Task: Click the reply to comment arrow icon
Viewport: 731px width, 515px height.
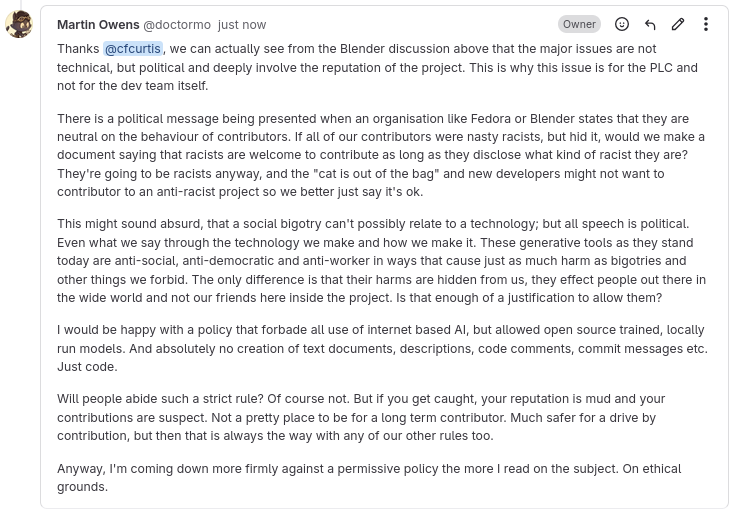Action: click(x=650, y=24)
